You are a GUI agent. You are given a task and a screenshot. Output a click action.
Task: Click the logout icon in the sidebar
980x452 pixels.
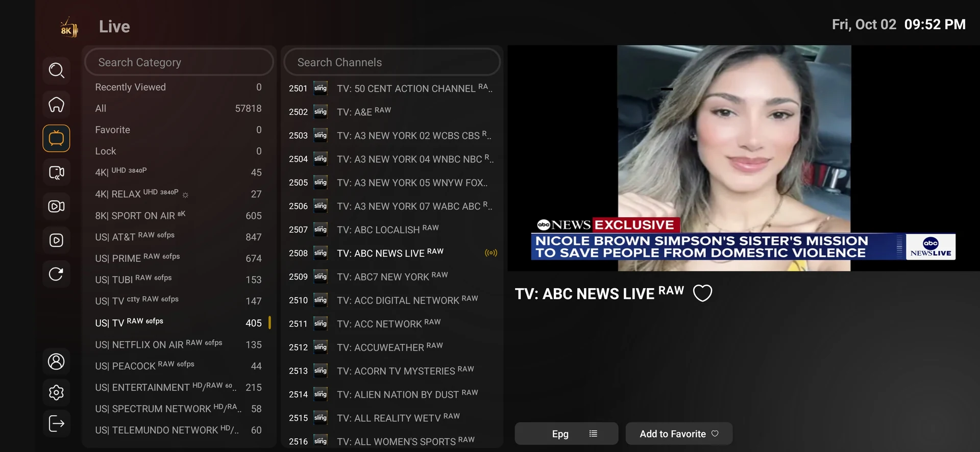point(56,423)
